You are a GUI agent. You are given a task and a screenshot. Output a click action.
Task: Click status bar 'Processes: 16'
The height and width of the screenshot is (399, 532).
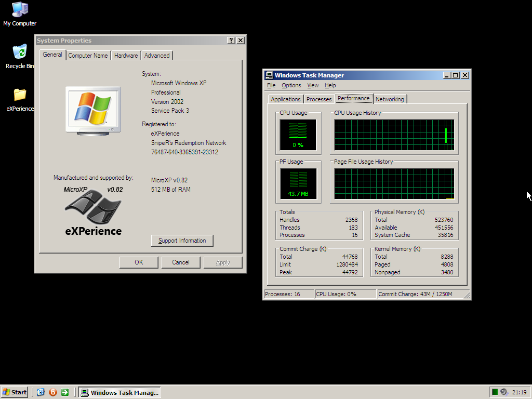(x=289, y=294)
